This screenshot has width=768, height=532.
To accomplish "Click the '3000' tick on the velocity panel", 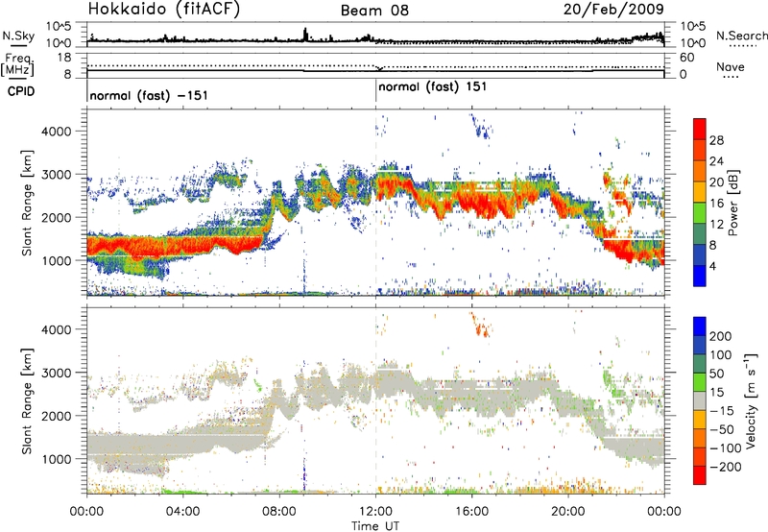I will [x=57, y=373].
